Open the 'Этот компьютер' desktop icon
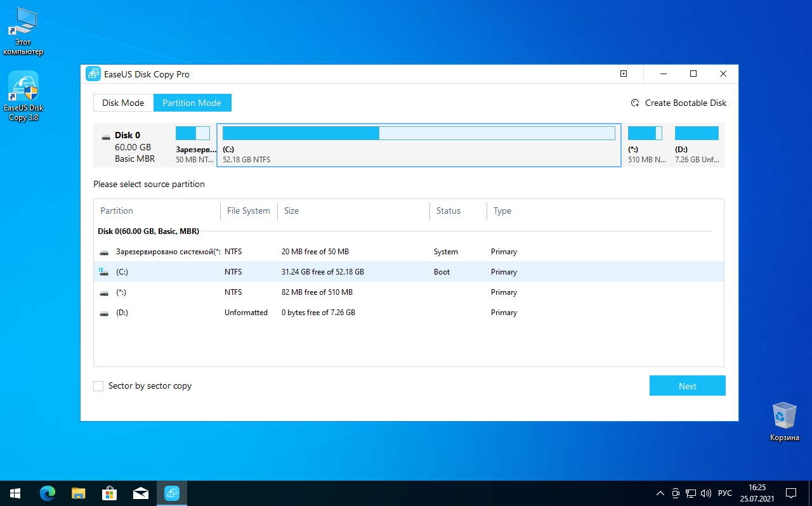Viewport: 812px width, 506px height. coord(23,32)
